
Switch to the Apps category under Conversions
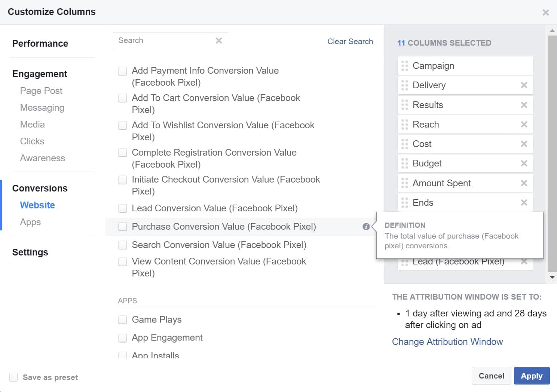pos(30,222)
